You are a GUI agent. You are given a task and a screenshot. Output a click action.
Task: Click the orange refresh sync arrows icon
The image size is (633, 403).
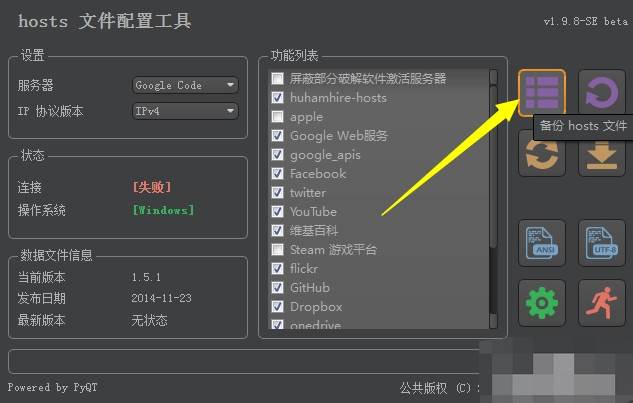542,155
